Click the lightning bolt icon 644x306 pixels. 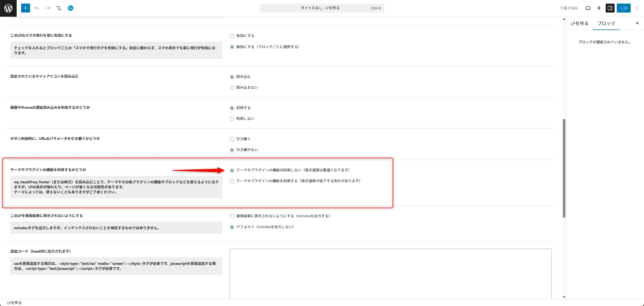coord(599,8)
